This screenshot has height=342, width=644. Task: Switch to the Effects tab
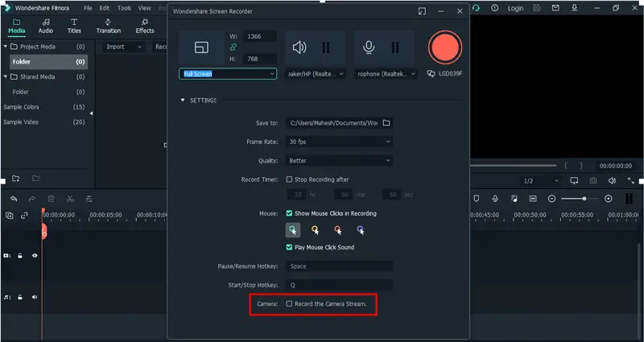145,26
